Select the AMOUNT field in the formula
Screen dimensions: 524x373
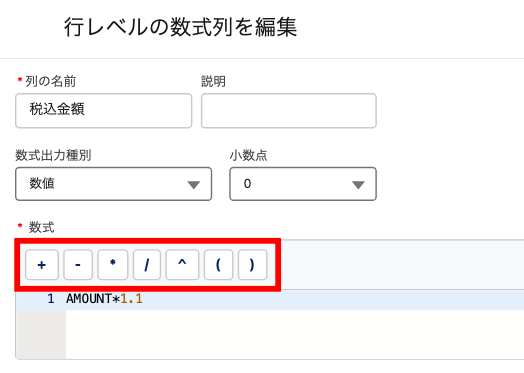[x=89, y=299]
